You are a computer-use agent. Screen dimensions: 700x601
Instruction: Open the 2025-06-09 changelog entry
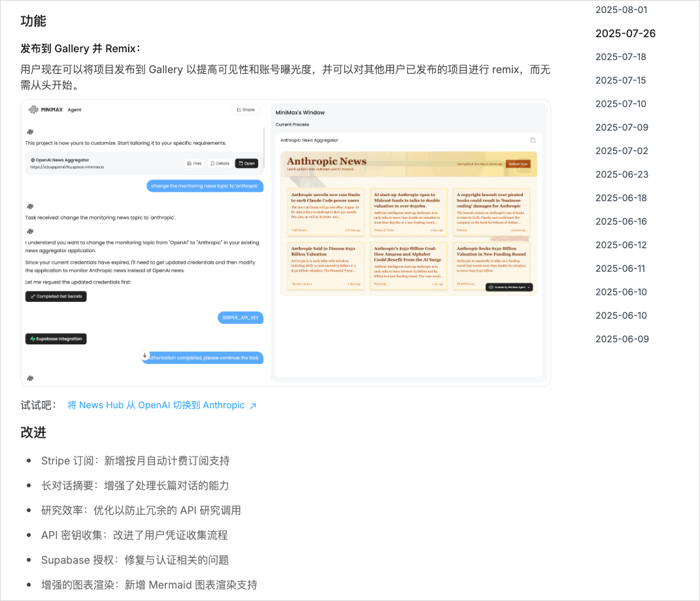(x=621, y=339)
